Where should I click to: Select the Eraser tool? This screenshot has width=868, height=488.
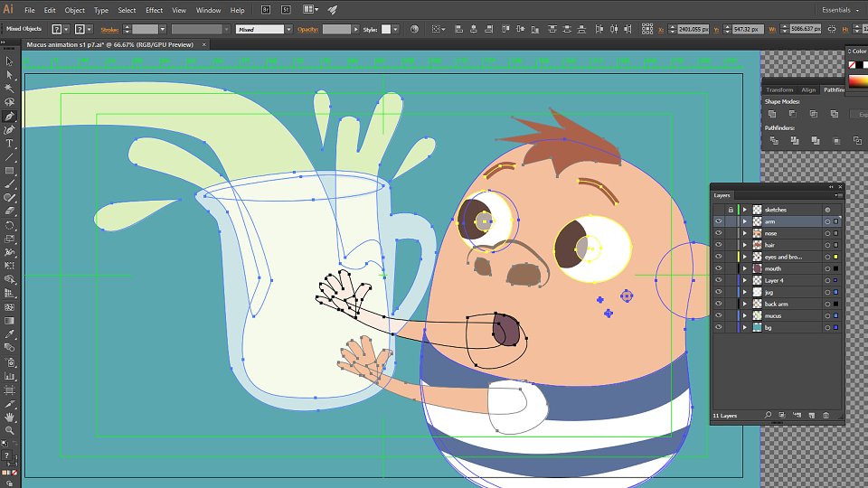click(9, 211)
